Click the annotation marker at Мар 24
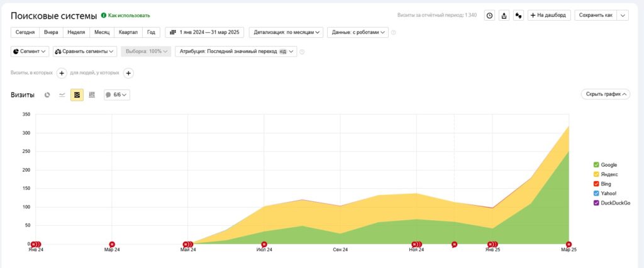Image resolution: width=644 pixels, height=268 pixels. pyautogui.click(x=112, y=244)
